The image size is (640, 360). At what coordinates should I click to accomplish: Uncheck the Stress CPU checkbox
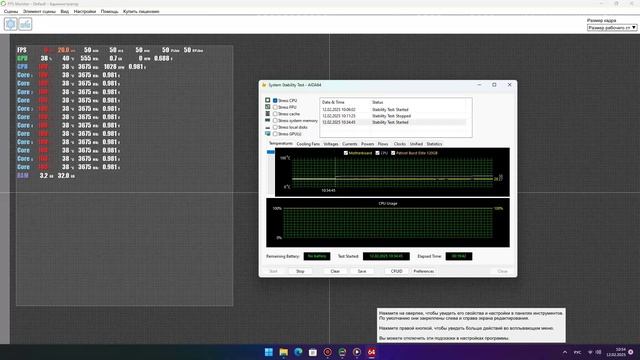click(275, 100)
